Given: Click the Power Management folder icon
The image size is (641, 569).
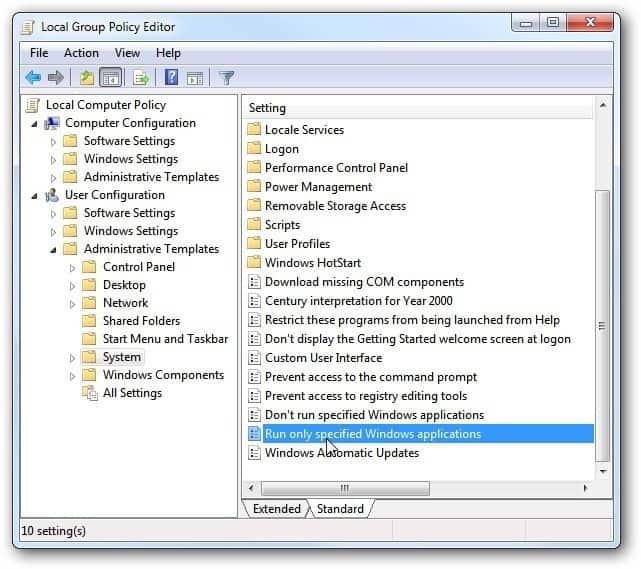Looking at the screenshot, I should click(x=254, y=186).
